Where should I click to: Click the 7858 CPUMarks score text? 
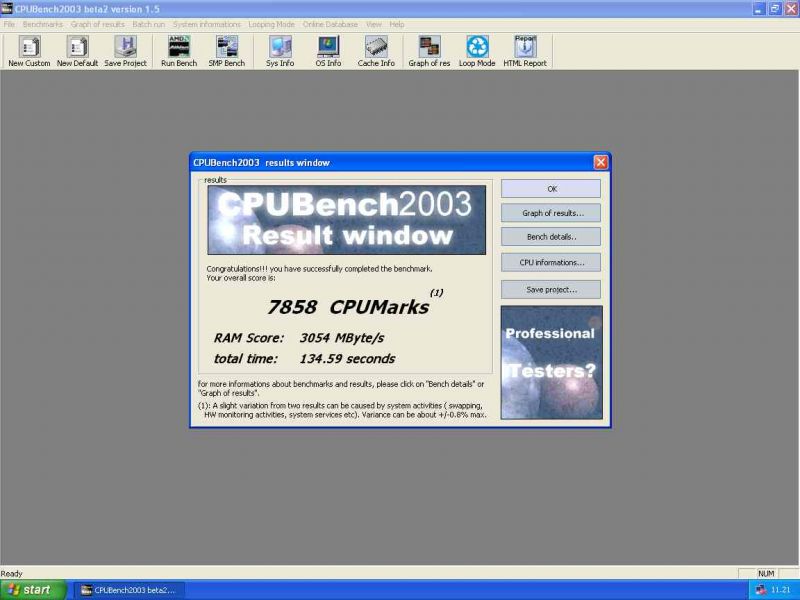click(348, 307)
